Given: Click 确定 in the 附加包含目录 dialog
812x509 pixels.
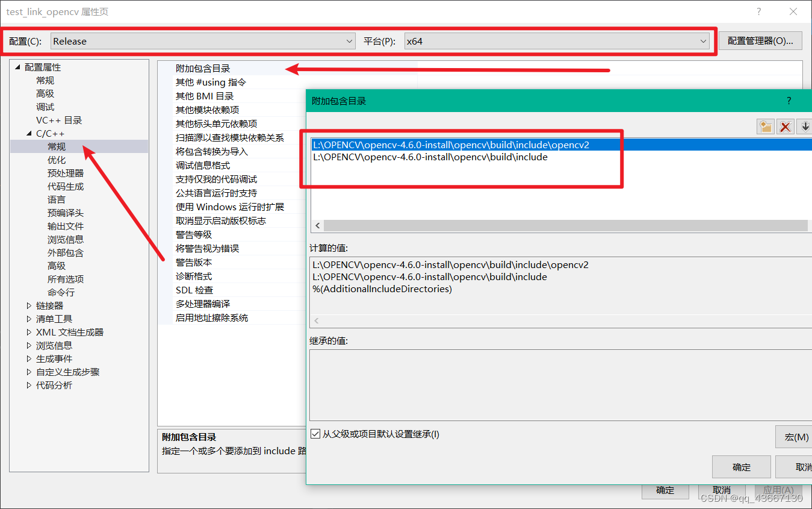Looking at the screenshot, I should pos(741,467).
